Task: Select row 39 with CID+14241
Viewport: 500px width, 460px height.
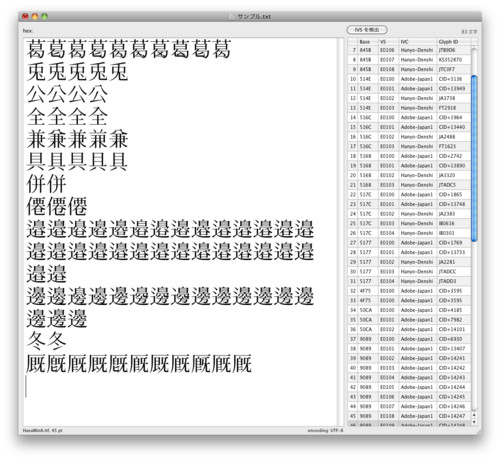Action: 409,358
